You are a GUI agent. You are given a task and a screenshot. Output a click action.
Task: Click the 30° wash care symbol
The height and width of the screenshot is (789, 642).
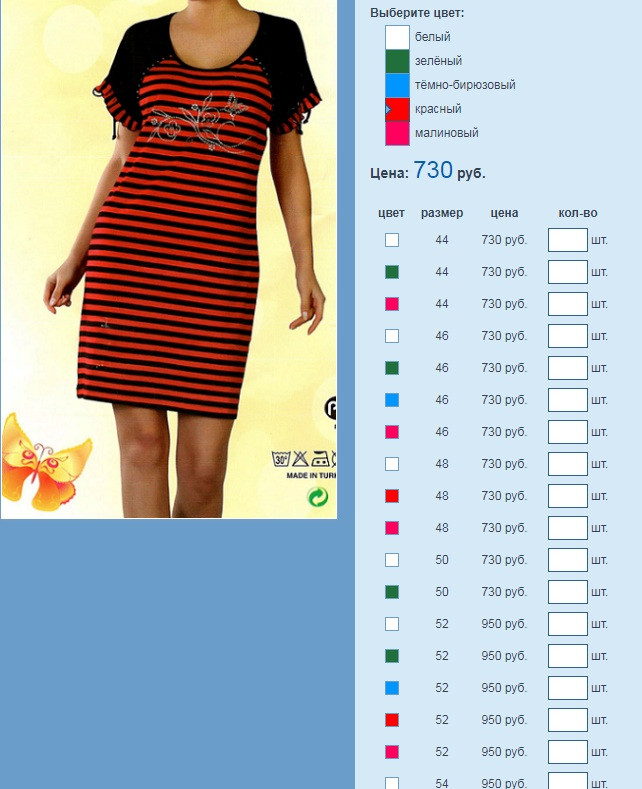(281, 459)
